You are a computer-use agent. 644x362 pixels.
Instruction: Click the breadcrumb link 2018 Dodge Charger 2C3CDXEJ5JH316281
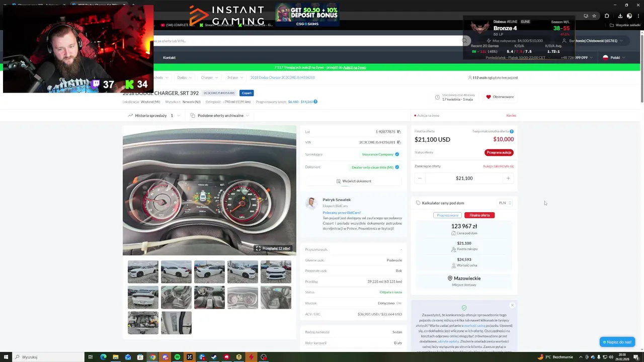click(x=282, y=77)
